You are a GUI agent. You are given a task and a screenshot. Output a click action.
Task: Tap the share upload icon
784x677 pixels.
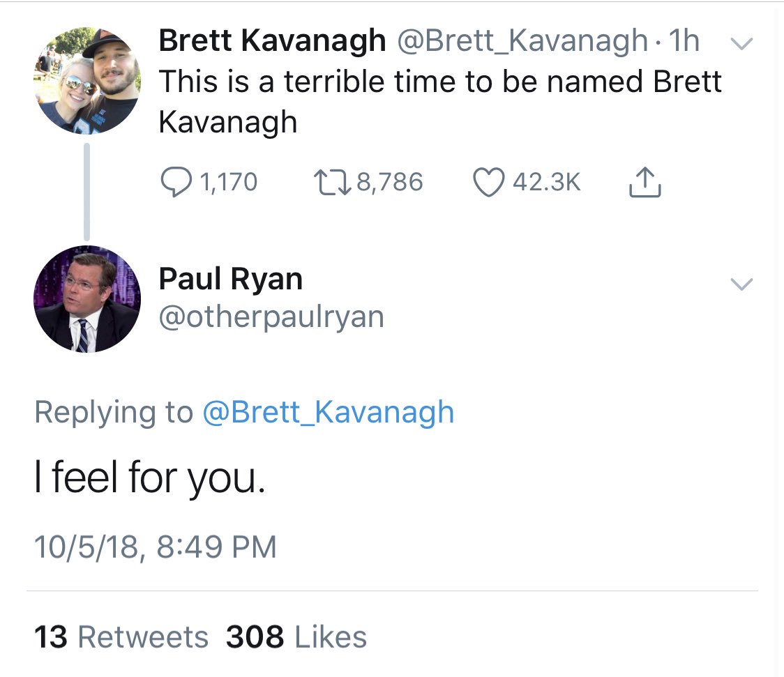pyautogui.click(x=644, y=182)
